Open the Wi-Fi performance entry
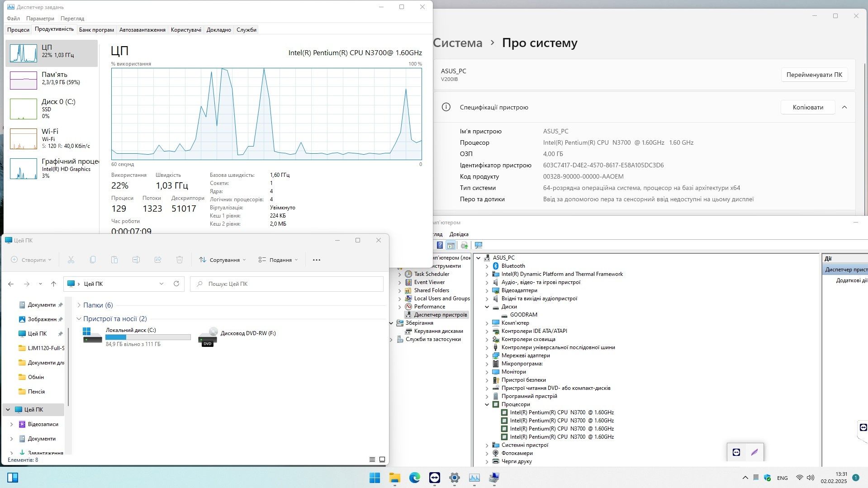Viewport: 868px width, 488px height. [x=52, y=139]
